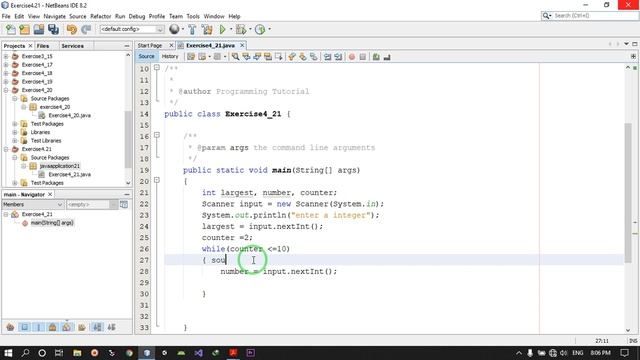Click the Save All toolbar icon
Viewport: 640px width, 360px height.
pos(53,29)
